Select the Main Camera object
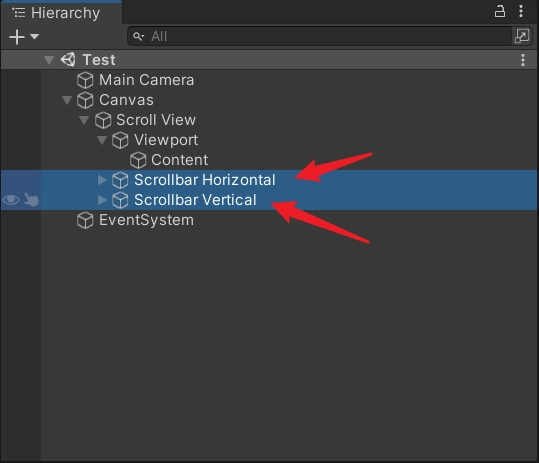 146,80
